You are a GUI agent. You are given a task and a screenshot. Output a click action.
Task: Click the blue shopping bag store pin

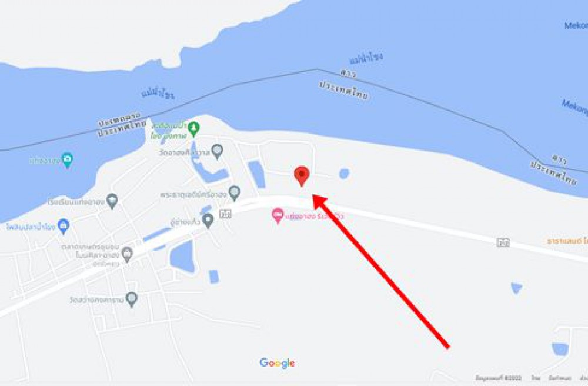click(x=64, y=227)
